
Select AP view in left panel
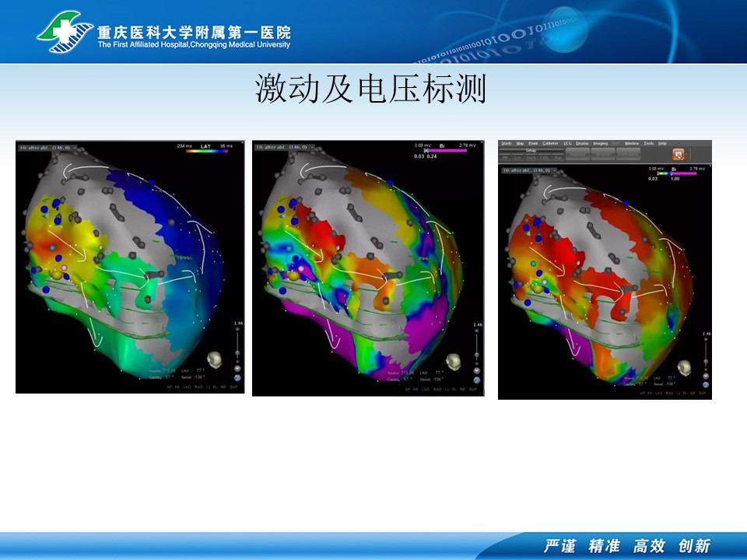[x=169, y=387]
